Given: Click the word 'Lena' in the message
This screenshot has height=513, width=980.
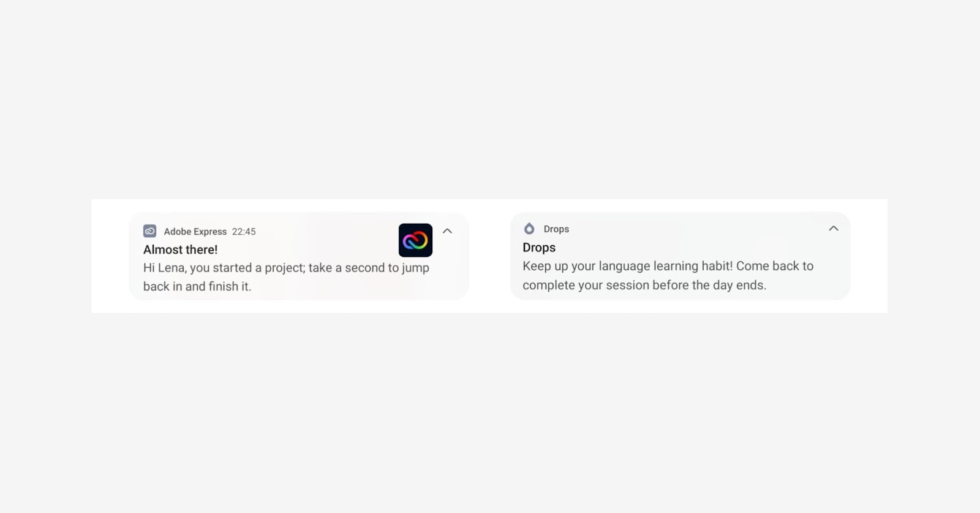Looking at the screenshot, I should click(171, 268).
